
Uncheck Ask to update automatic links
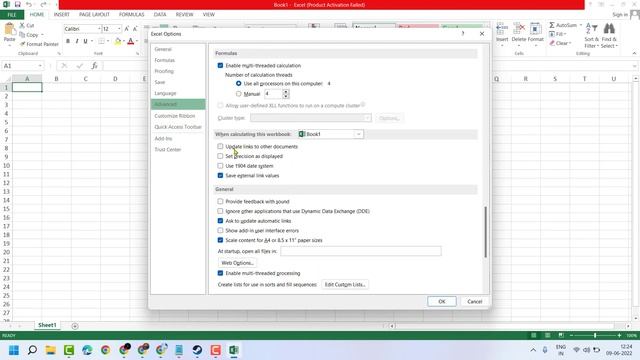[x=220, y=221]
